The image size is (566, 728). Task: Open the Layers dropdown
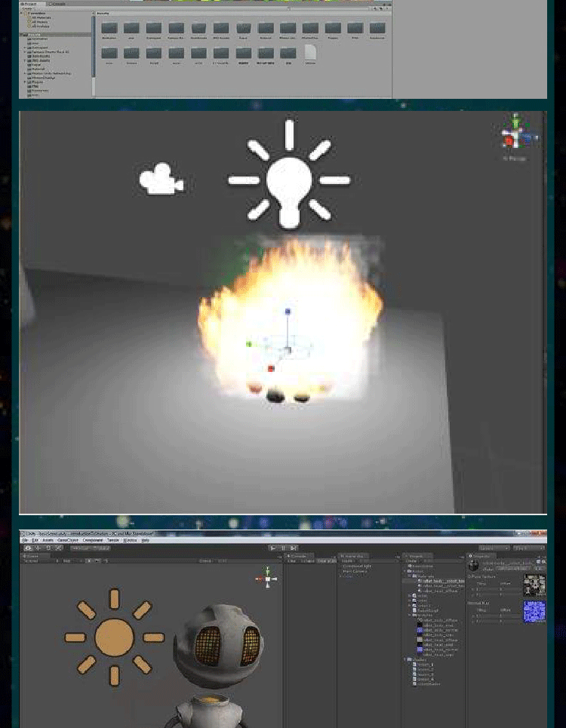[x=494, y=548]
